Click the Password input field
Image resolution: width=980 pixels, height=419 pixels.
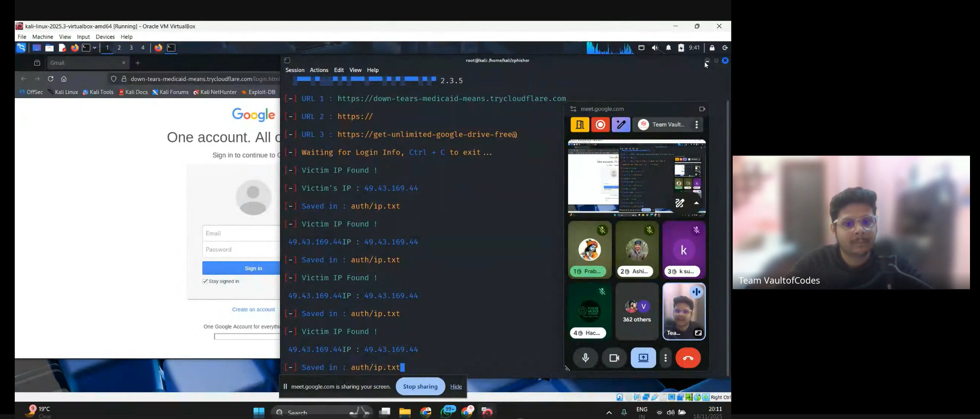tap(241, 249)
